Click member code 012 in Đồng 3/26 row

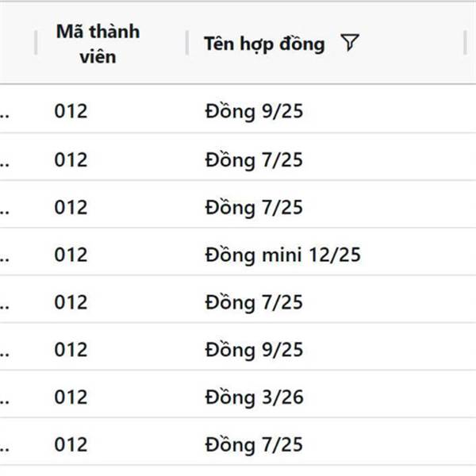(x=71, y=397)
